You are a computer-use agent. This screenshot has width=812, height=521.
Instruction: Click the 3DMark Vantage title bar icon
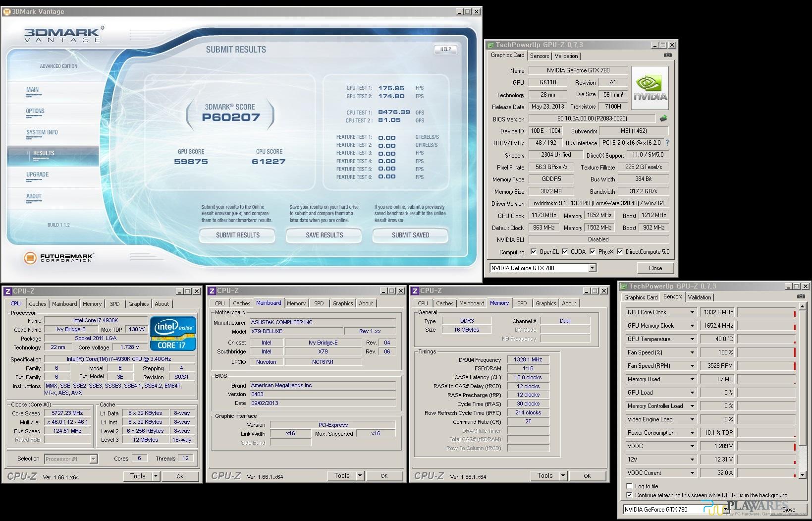coord(7,11)
